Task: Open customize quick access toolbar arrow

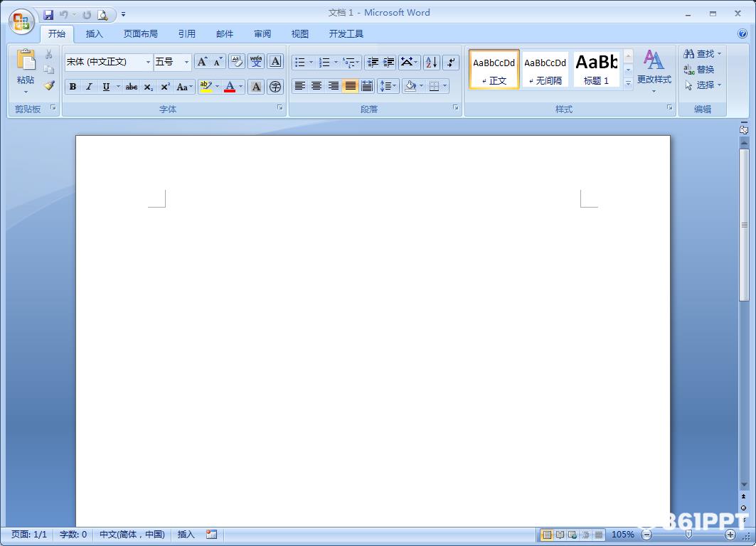Action: tap(124, 15)
